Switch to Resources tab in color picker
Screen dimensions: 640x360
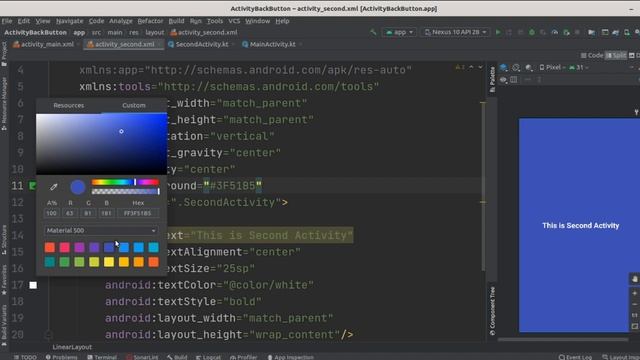click(x=69, y=105)
